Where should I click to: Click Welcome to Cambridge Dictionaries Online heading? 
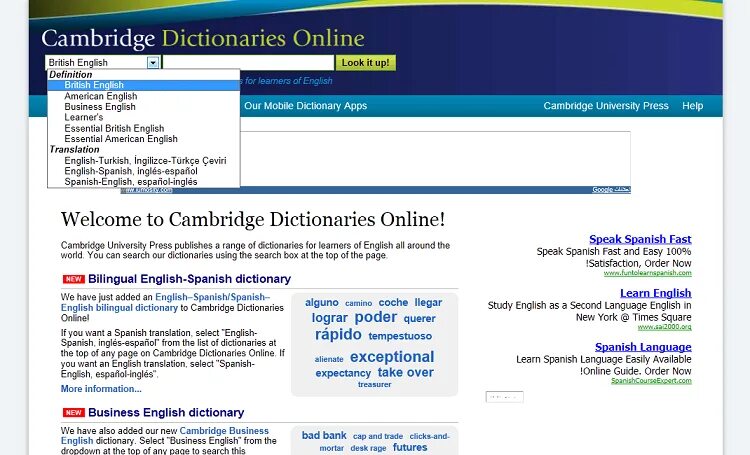pos(253,220)
